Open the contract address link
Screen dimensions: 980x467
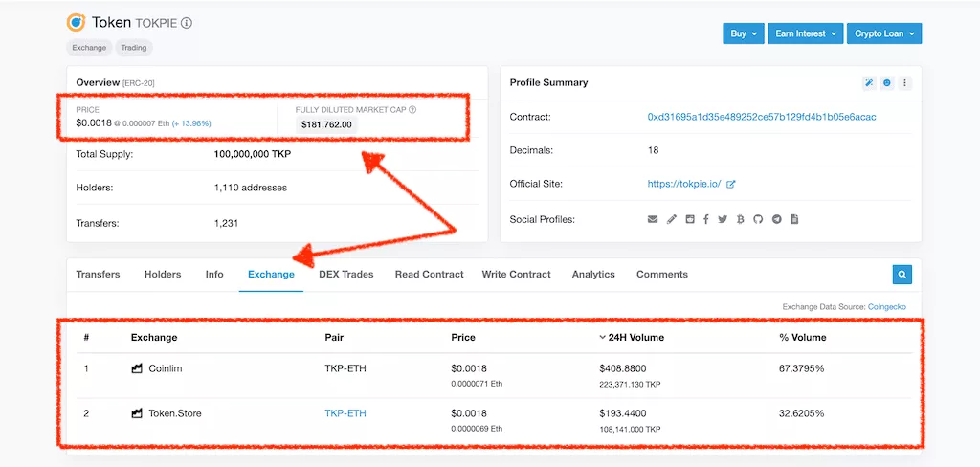tap(762, 117)
